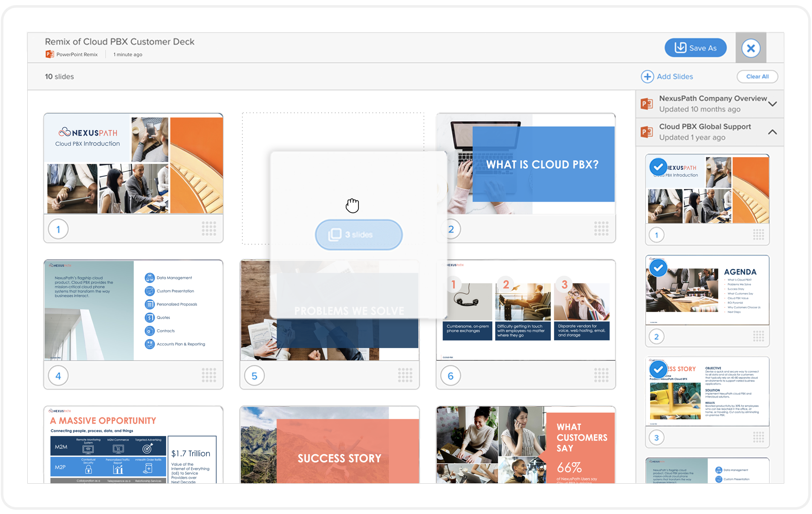The height and width of the screenshot is (514, 812).
Task: Click PowerPoint icon beside NexusPath Company Overview
Action: [x=647, y=104]
